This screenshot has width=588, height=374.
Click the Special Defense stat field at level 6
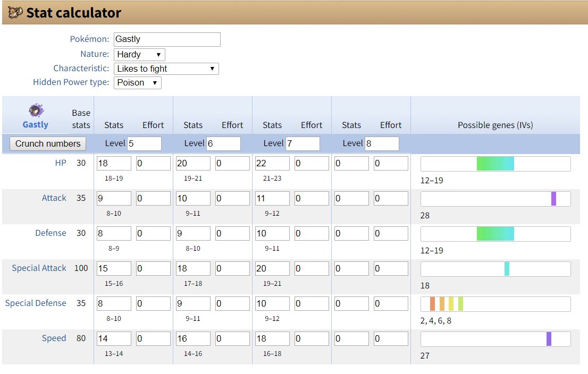coord(193,303)
